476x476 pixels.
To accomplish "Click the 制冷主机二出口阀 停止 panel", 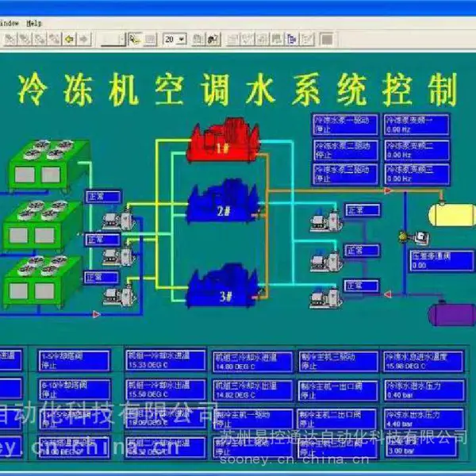I will pos(337,419).
